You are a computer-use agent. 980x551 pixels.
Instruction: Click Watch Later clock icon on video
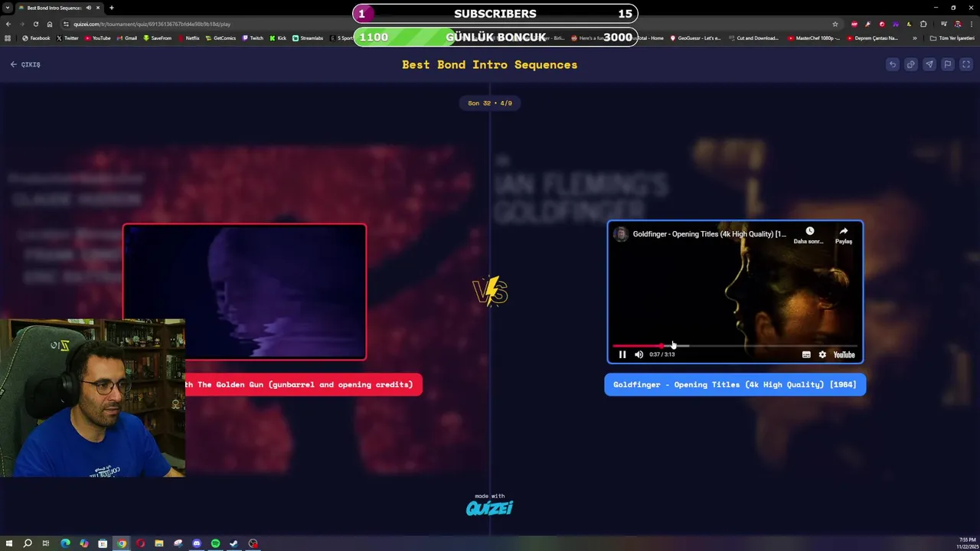pos(809,231)
